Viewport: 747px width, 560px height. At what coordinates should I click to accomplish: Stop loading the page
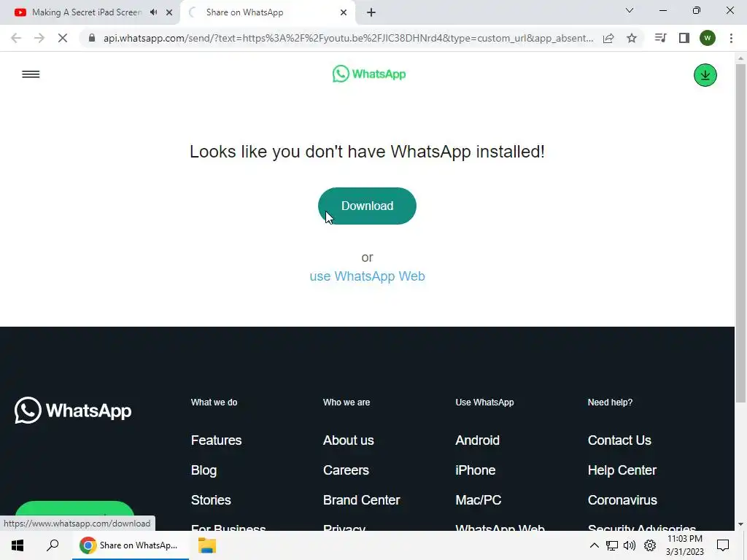(x=63, y=38)
